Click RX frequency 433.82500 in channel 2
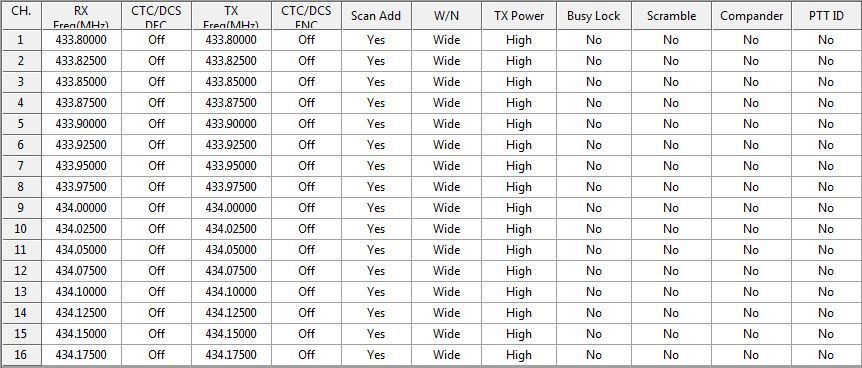Screen dimensions: 862x368 [81, 61]
